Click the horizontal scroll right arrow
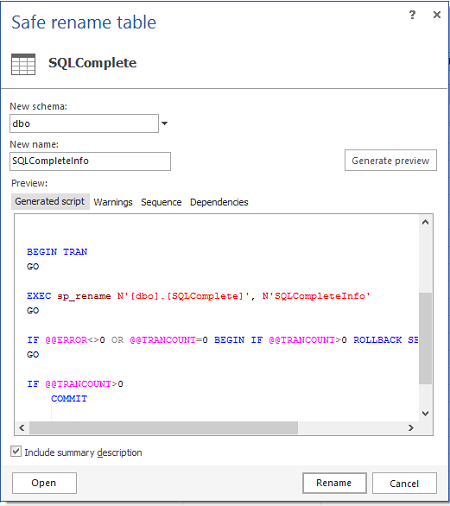The width and height of the screenshot is (450, 506). 411,428
